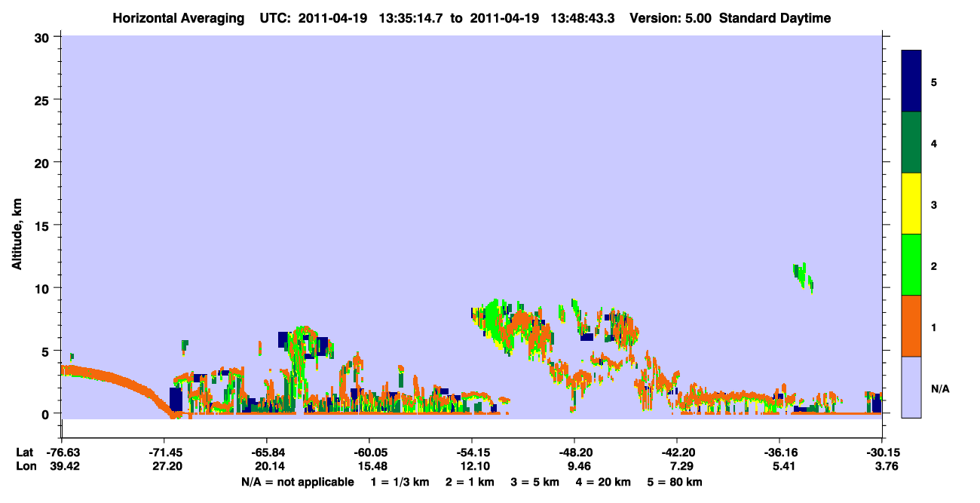Click the bright green colorbar segment labeled 2
This screenshot has height=503, width=980.
pos(911,265)
